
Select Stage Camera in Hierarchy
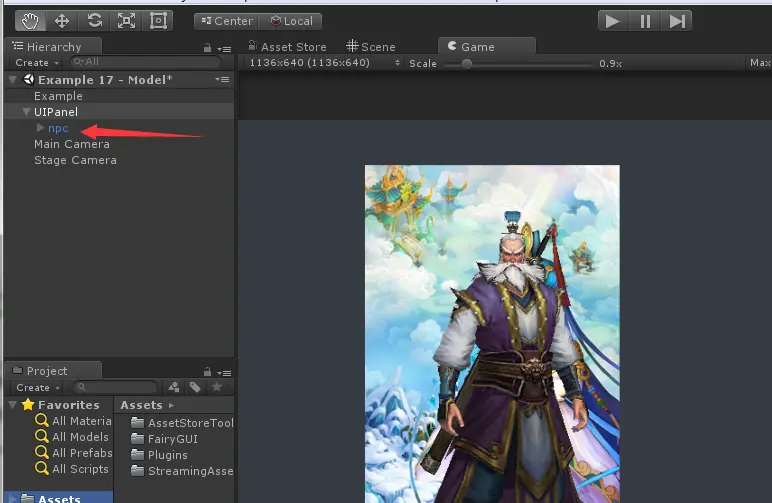pos(75,160)
